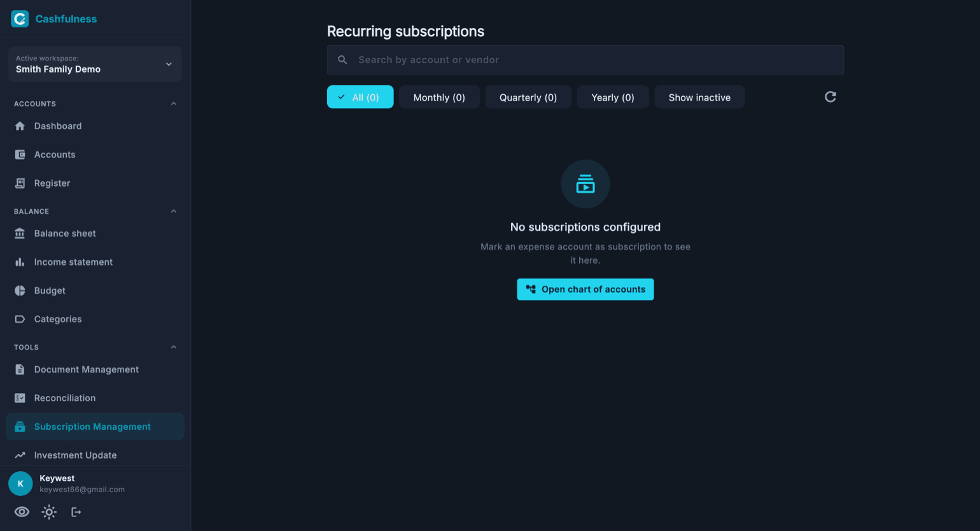Click the keywest66@gmail.com email text
Viewport: 980px width, 531px height.
click(82, 490)
